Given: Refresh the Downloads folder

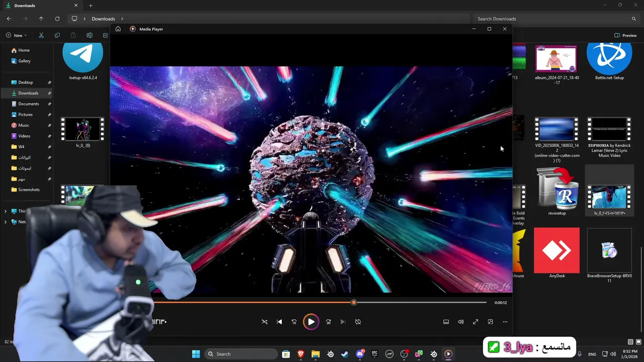Looking at the screenshot, I should [x=57, y=19].
